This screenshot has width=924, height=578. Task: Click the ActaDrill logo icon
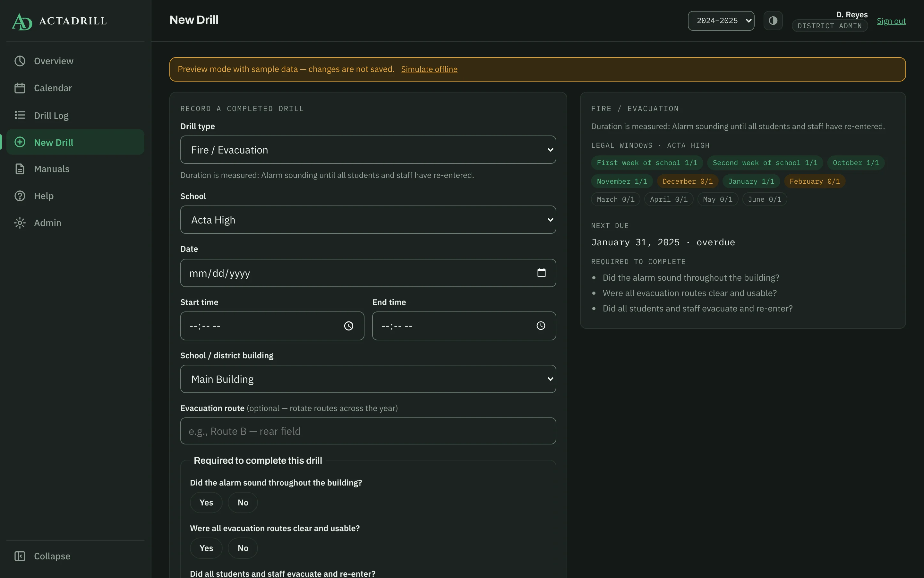click(22, 22)
